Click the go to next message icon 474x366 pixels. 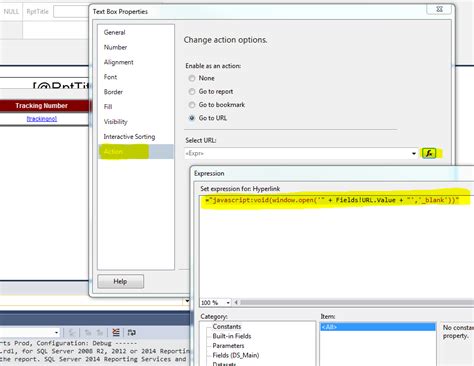click(99, 333)
